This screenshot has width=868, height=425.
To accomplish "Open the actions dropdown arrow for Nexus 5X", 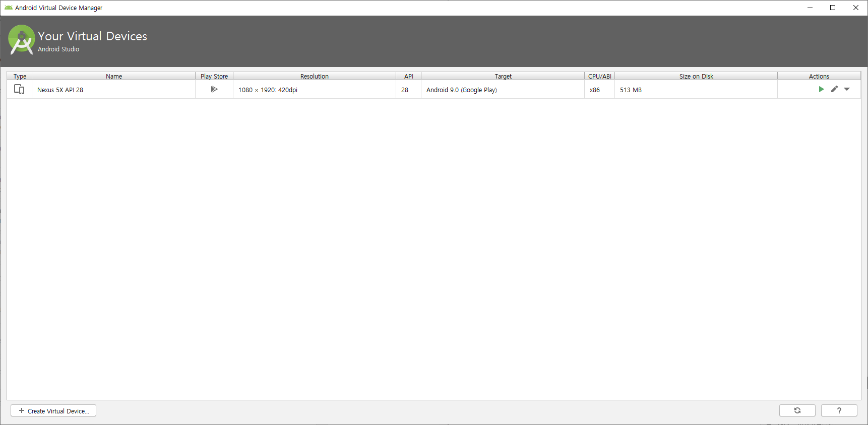I will (x=847, y=89).
